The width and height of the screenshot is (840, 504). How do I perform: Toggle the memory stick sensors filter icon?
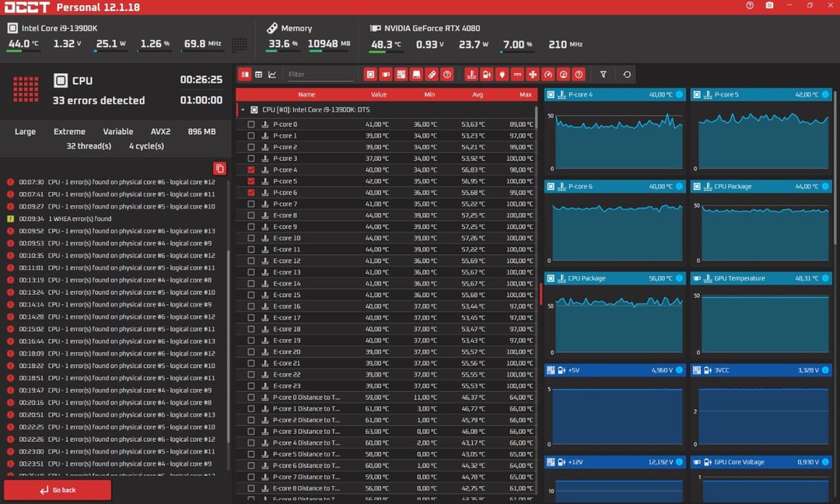(x=432, y=75)
